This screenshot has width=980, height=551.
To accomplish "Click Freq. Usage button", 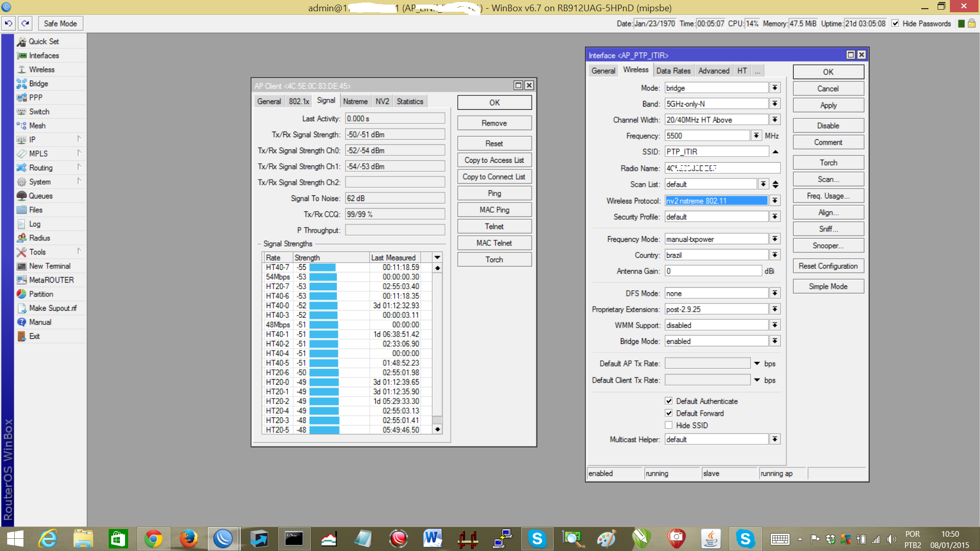I will click(x=828, y=196).
